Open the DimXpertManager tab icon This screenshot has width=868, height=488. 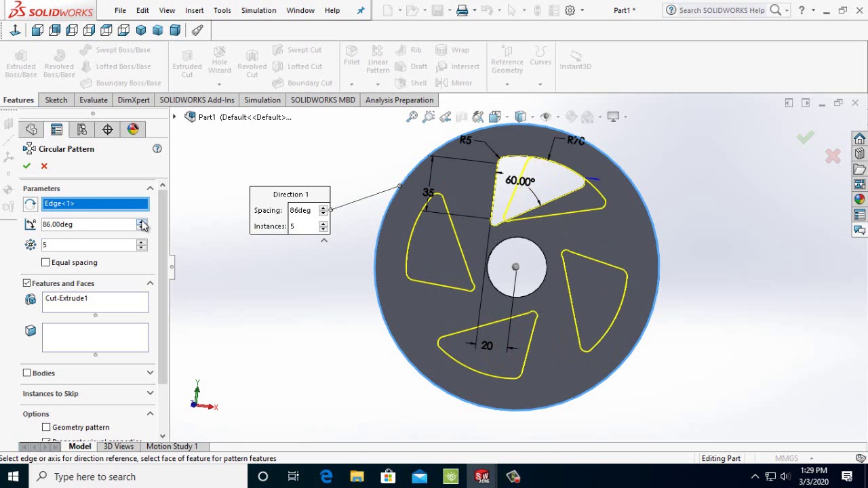(107, 129)
